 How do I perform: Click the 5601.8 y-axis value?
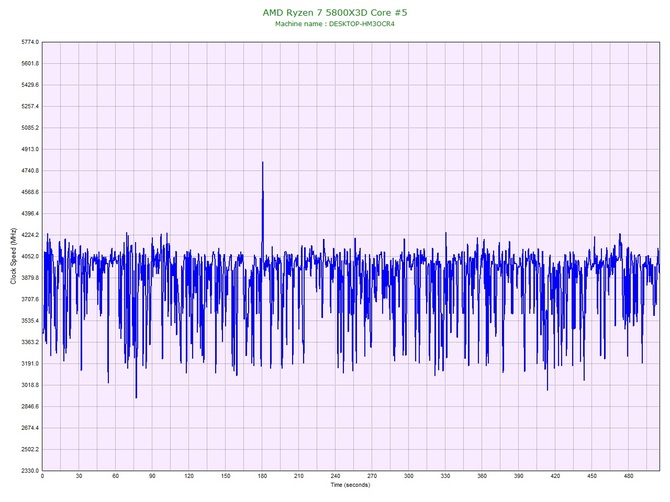(30, 64)
